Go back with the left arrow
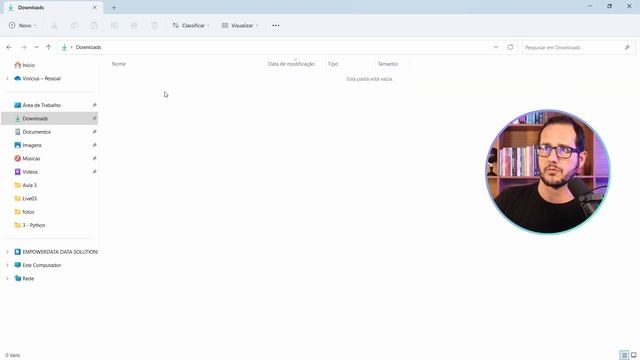The height and width of the screenshot is (360, 640). [9, 47]
